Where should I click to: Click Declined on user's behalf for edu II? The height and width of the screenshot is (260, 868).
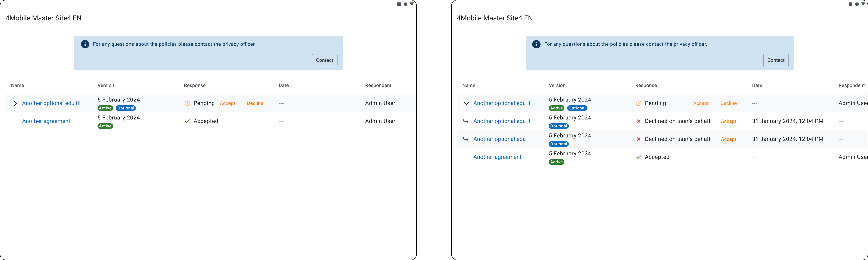click(678, 121)
